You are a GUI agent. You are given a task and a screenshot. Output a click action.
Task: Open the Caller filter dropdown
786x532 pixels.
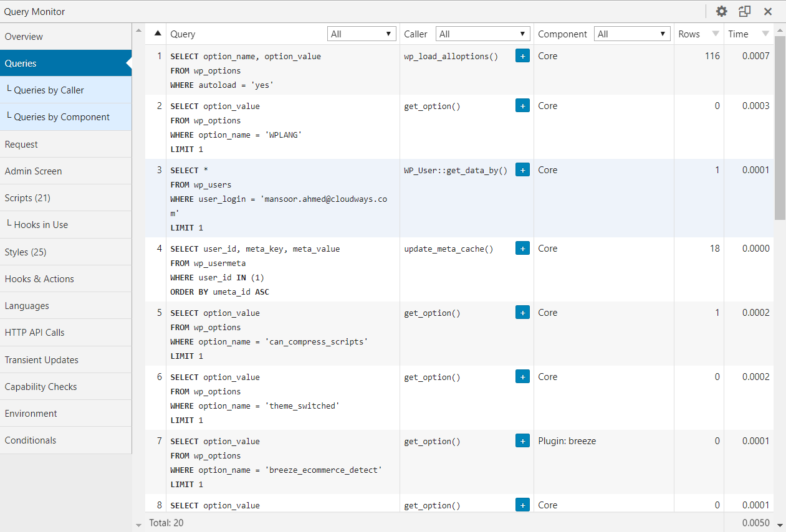click(x=482, y=34)
